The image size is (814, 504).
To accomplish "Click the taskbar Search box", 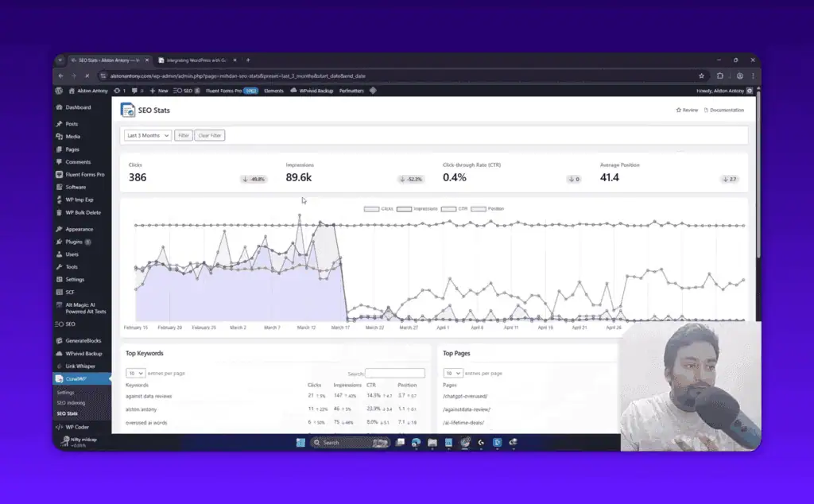I will click(350, 443).
